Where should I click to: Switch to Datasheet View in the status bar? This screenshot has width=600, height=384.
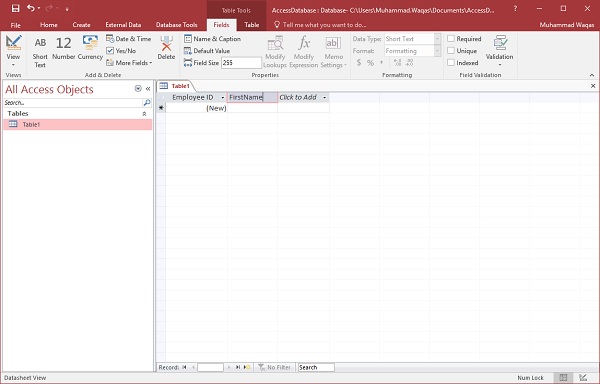tap(563, 377)
